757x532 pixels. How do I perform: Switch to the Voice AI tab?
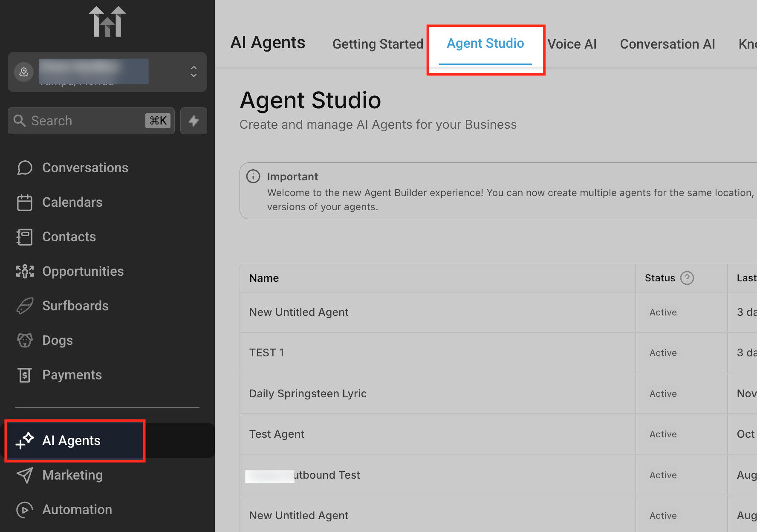point(572,44)
